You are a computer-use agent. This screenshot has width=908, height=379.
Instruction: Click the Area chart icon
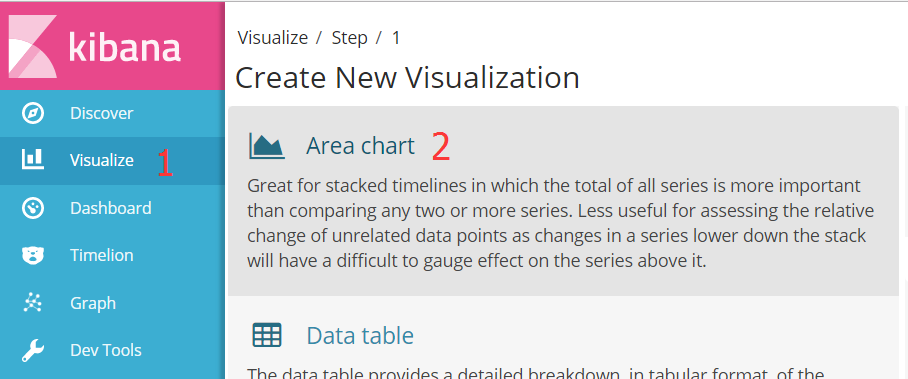click(267, 146)
